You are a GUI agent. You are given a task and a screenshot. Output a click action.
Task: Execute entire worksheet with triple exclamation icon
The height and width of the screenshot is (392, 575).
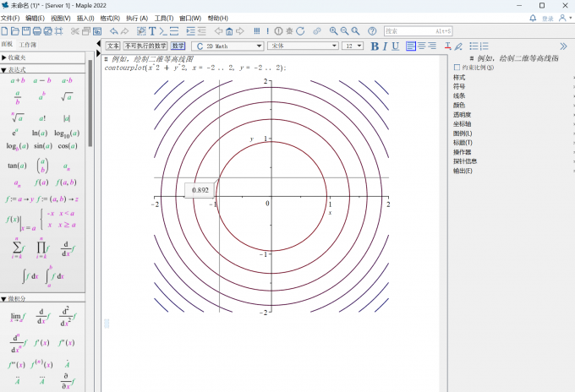pos(257,31)
